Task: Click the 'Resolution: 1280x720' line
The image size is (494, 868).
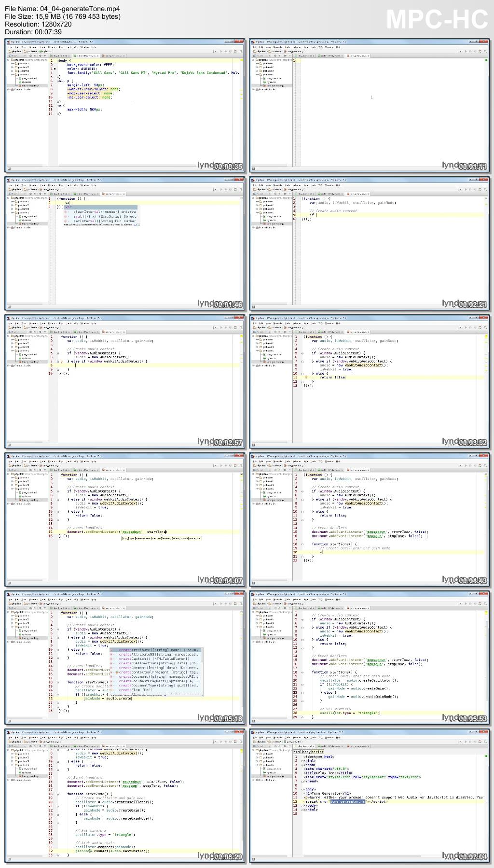Action: (x=38, y=24)
